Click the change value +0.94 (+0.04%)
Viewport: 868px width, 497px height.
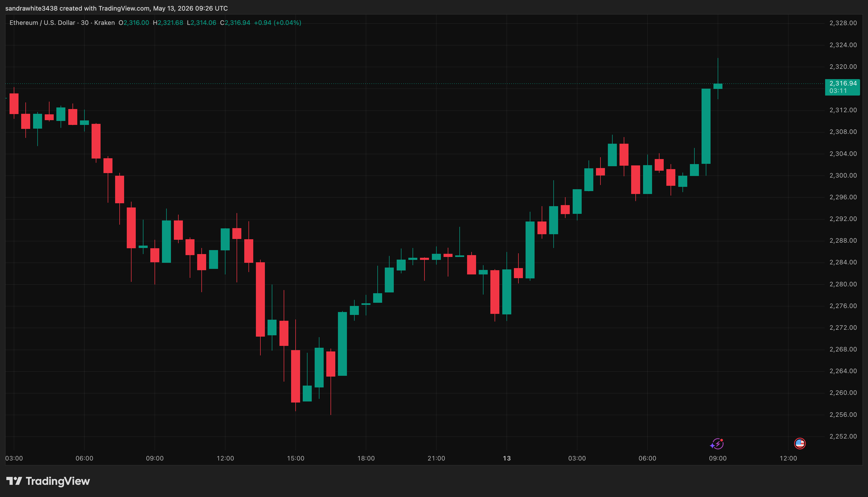(x=278, y=23)
